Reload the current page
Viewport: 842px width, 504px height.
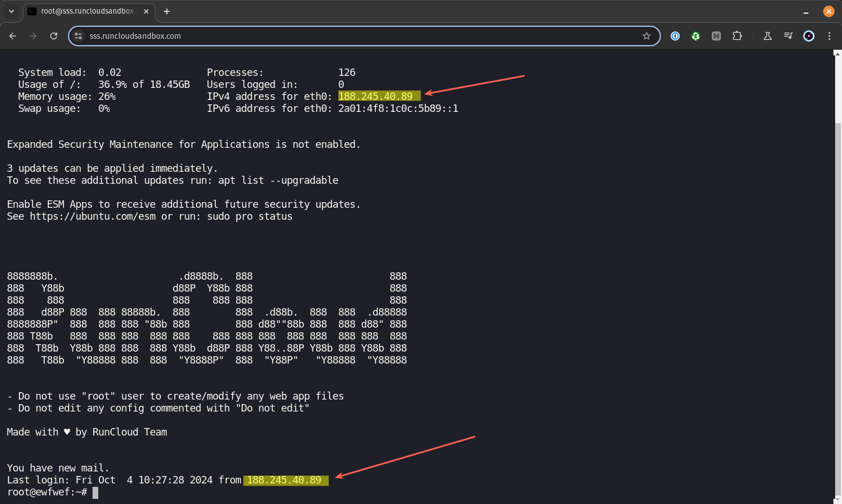(53, 35)
